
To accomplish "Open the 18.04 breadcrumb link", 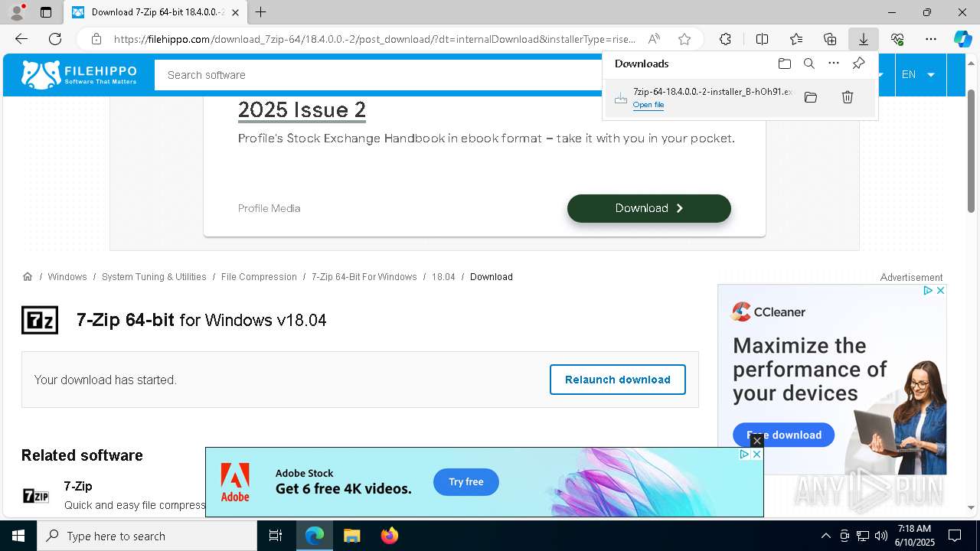I will [443, 276].
